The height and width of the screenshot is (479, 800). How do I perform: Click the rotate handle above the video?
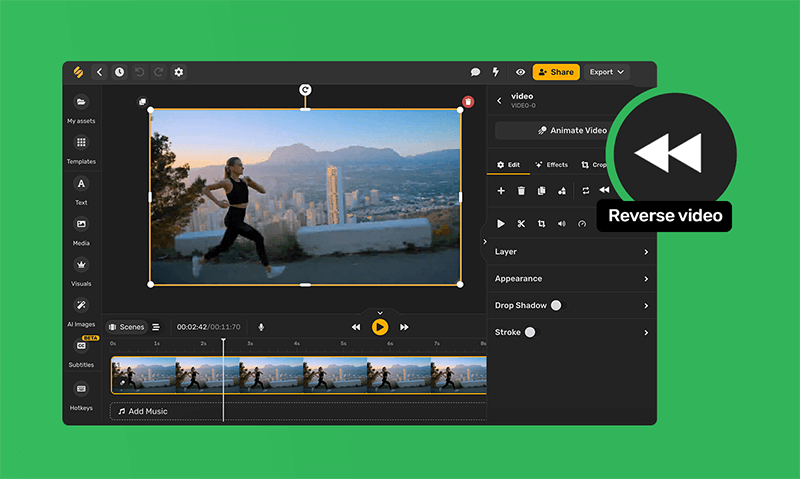click(305, 90)
